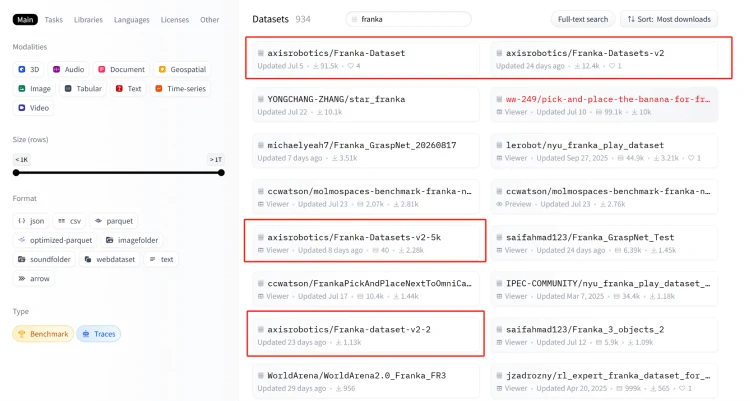
Task: Open michaelyeah7/Franka_GraspNet_20260817 dataset
Action: tap(365, 150)
